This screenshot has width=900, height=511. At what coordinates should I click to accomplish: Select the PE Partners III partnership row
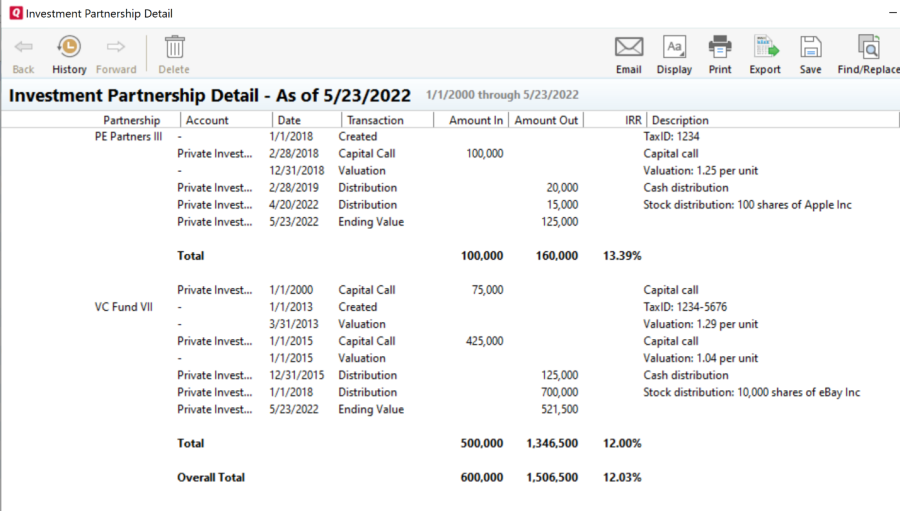128,136
